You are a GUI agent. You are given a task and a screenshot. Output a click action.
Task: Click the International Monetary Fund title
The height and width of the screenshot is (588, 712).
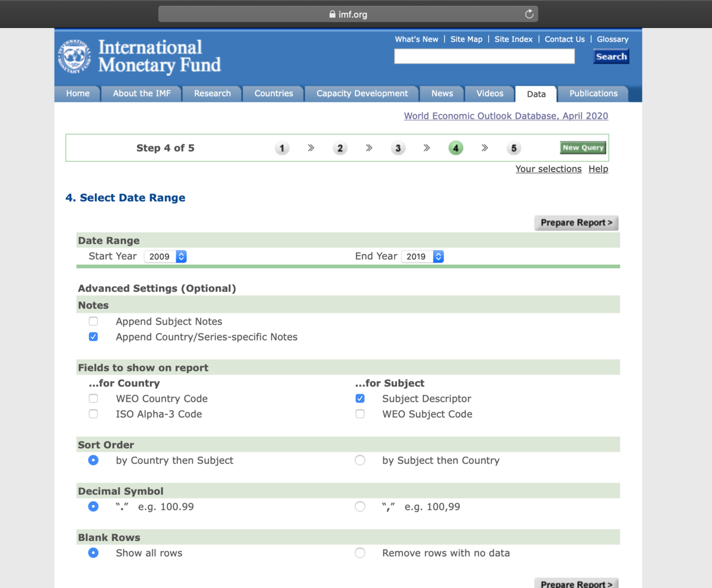[x=159, y=56]
